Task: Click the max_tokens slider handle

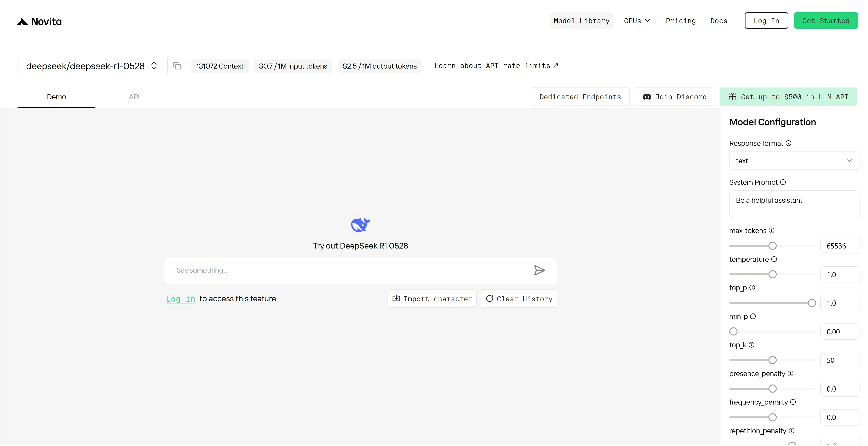Action: click(773, 246)
